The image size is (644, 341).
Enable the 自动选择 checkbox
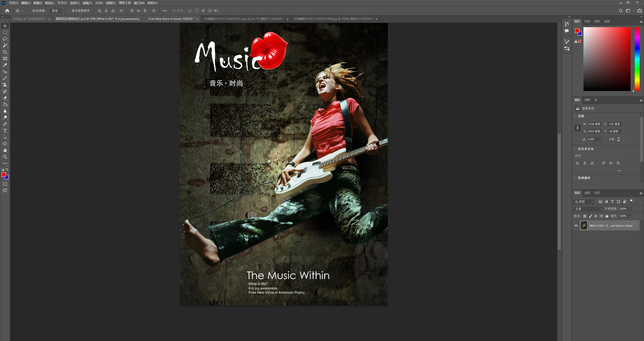point(29,11)
